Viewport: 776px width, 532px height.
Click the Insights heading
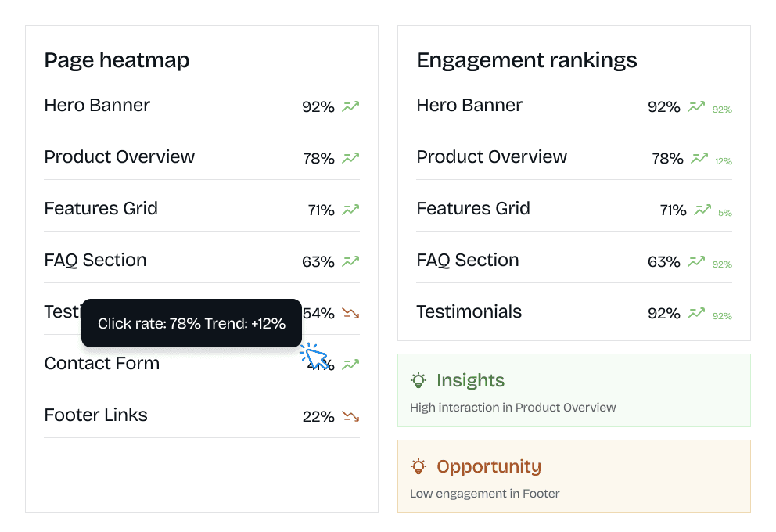pyautogui.click(x=470, y=381)
